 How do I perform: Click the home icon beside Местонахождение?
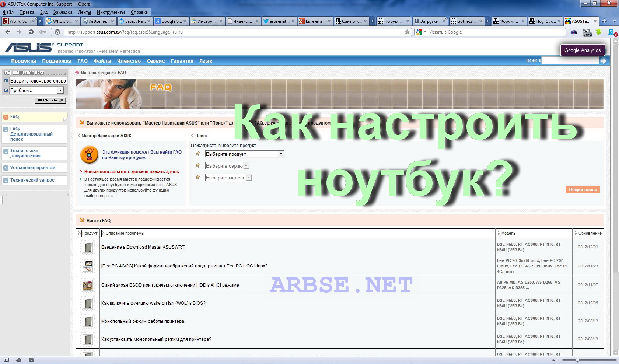[x=77, y=73]
